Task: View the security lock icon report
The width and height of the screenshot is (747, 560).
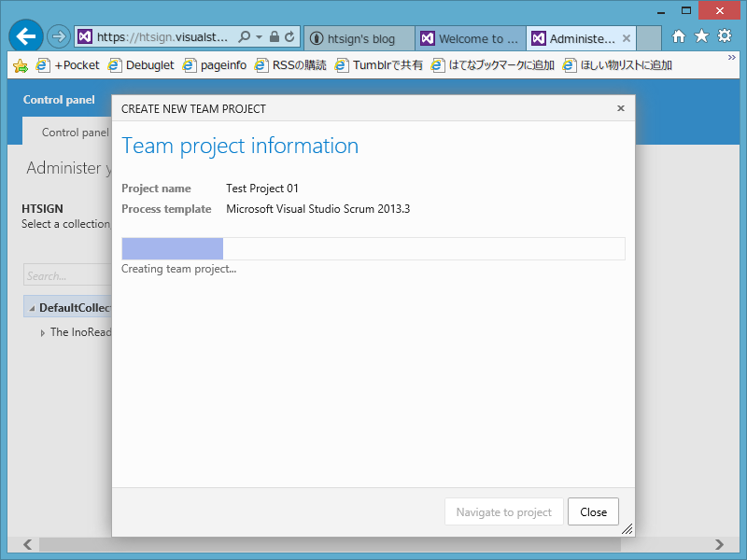Action: [275, 36]
